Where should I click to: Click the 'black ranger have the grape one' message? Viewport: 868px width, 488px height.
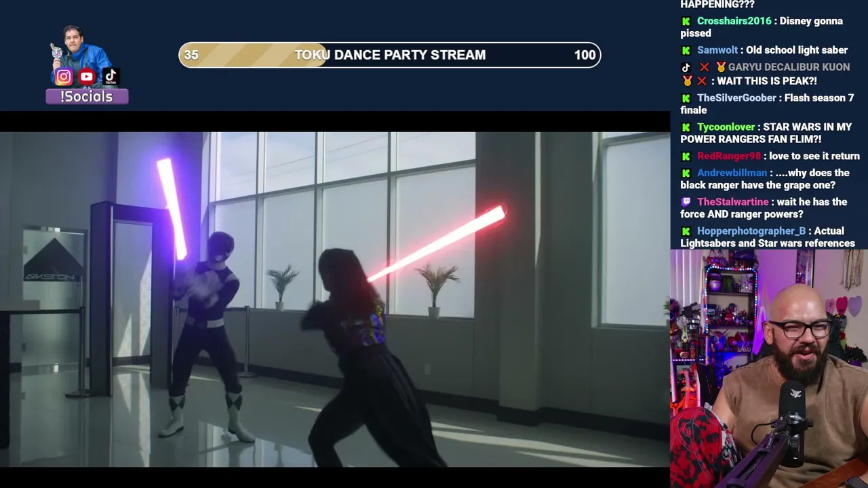pyautogui.click(x=765, y=179)
